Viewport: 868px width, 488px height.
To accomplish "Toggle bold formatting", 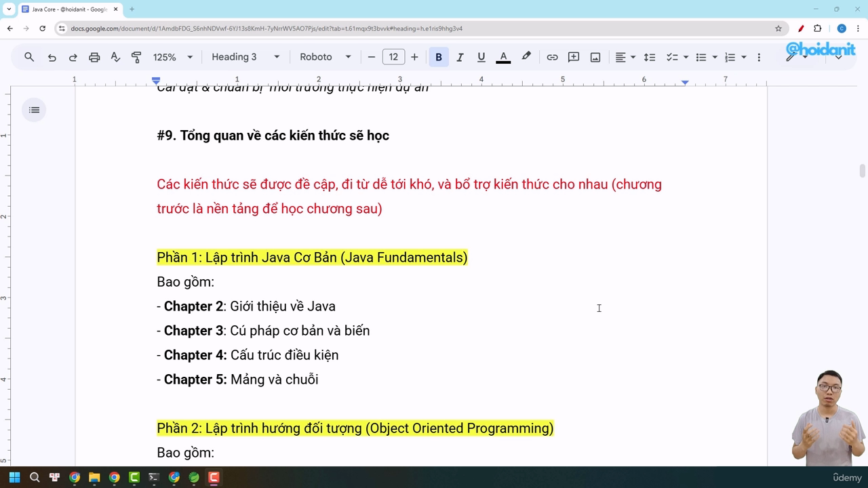I will tap(439, 57).
